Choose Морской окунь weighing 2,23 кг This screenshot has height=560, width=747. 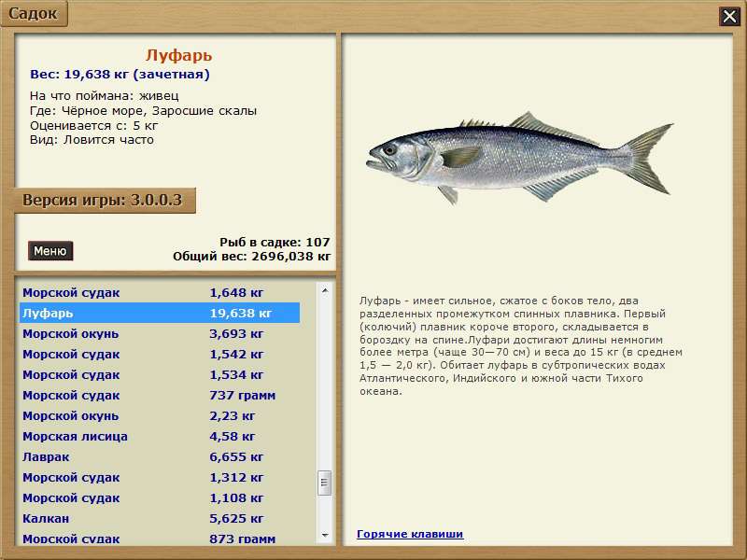pos(159,416)
